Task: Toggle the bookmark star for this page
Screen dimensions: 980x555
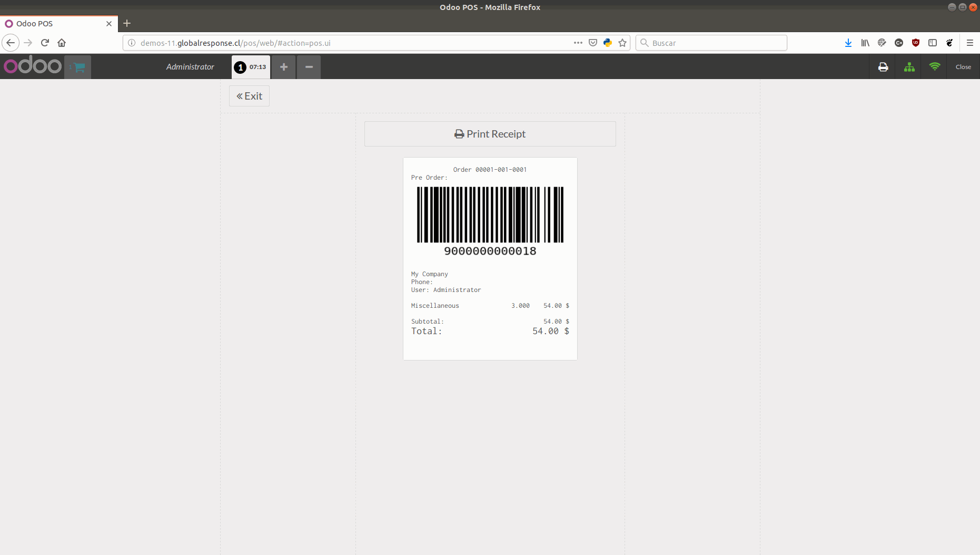Action: pyautogui.click(x=622, y=43)
